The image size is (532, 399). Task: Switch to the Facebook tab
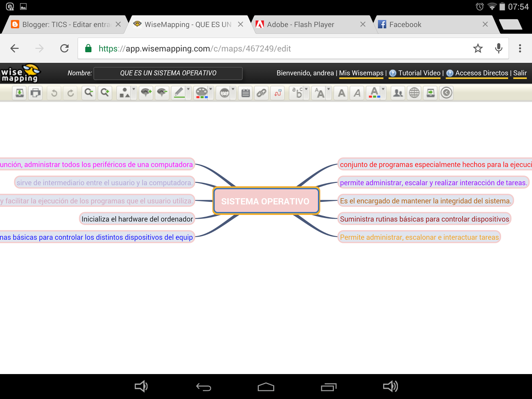[406, 24]
